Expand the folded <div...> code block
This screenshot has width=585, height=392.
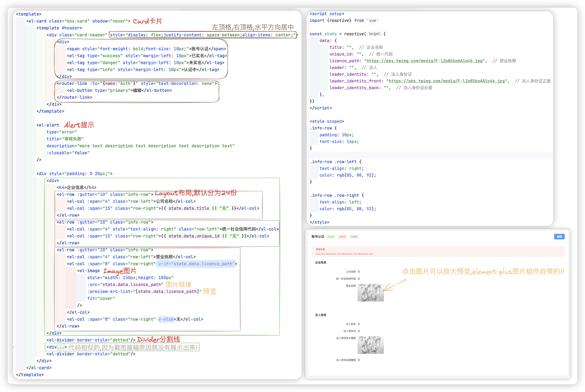[x=60, y=347]
